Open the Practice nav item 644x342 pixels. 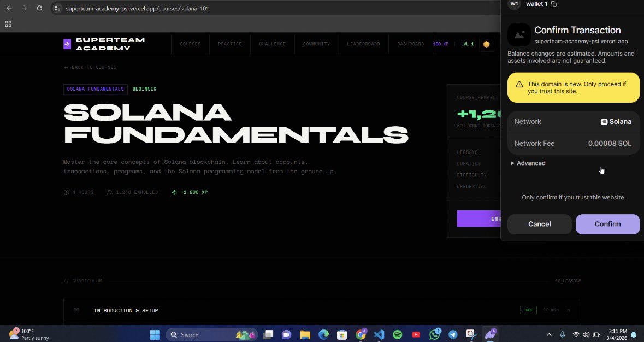pos(229,44)
